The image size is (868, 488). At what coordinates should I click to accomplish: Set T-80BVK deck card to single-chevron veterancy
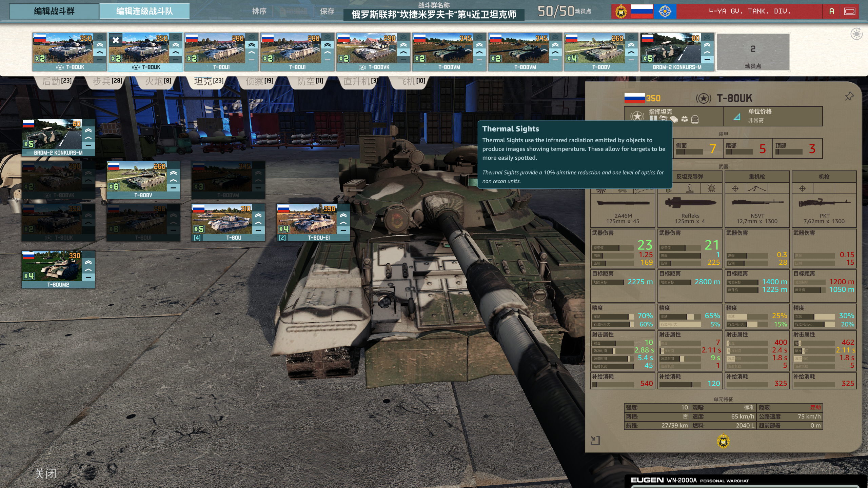pyautogui.click(x=403, y=53)
